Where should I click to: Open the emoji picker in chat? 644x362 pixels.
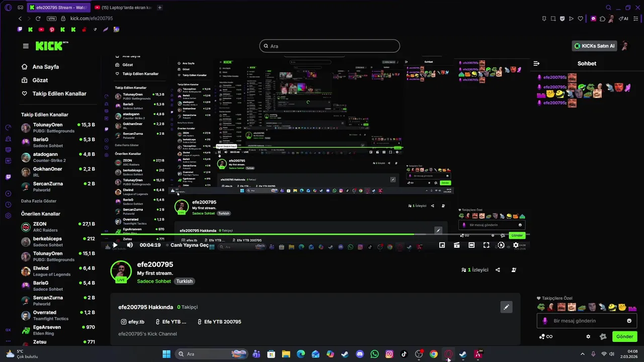click(629, 321)
